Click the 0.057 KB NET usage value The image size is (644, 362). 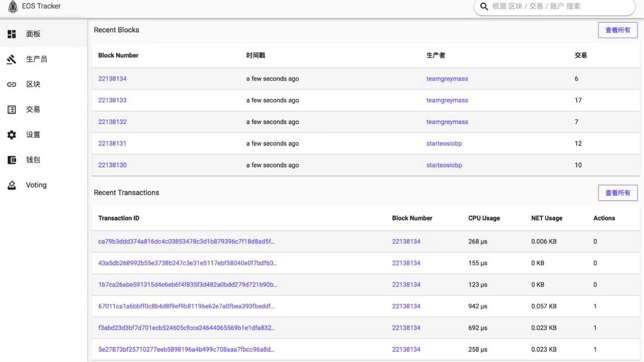click(x=544, y=306)
